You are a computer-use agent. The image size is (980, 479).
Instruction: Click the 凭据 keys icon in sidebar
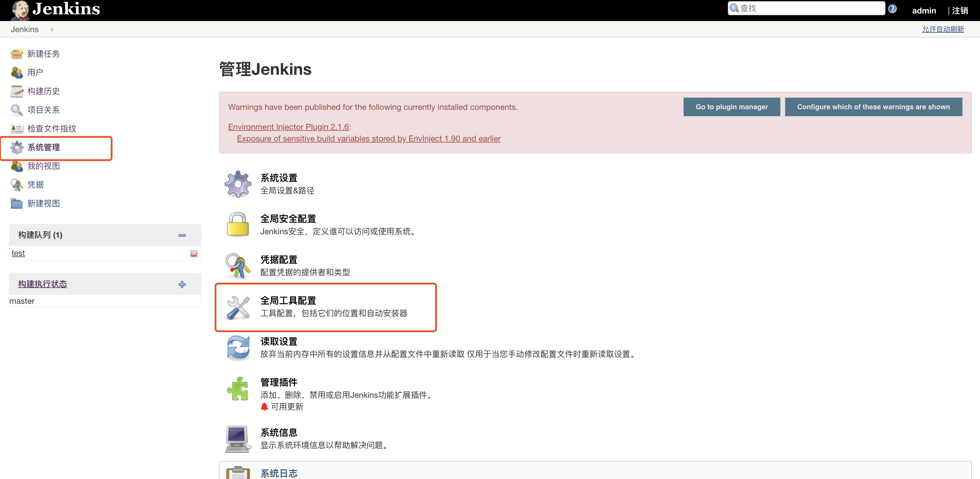(x=16, y=185)
